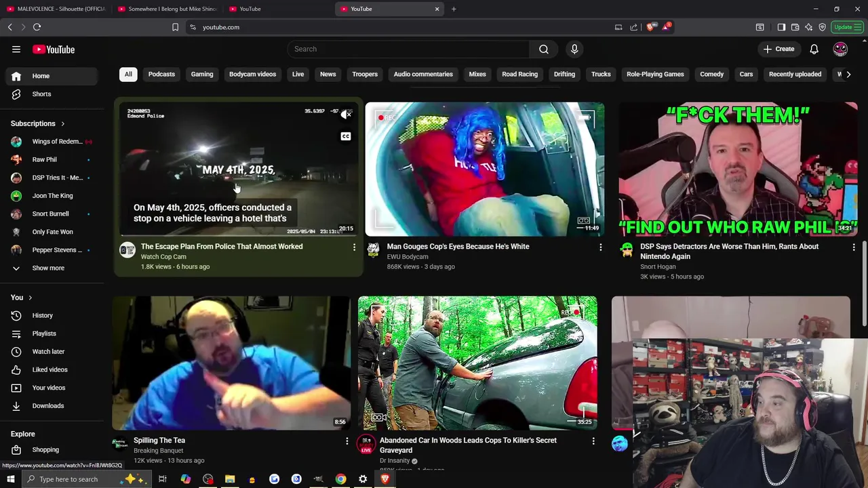Image resolution: width=868 pixels, height=488 pixels.
Task: Open options menu for Abandoned Car In Woods video
Action: [593, 441]
